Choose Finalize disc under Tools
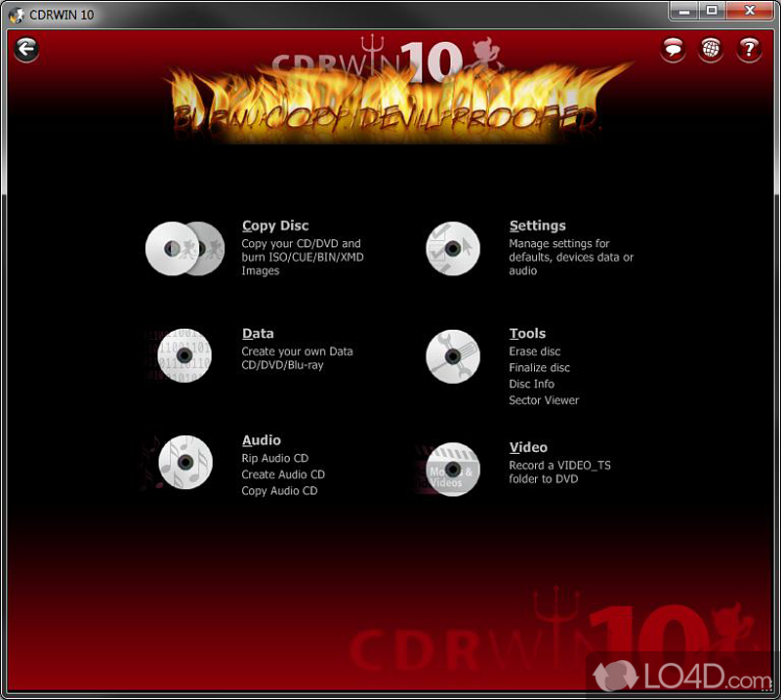This screenshot has width=781, height=700. pyautogui.click(x=540, y=368)
